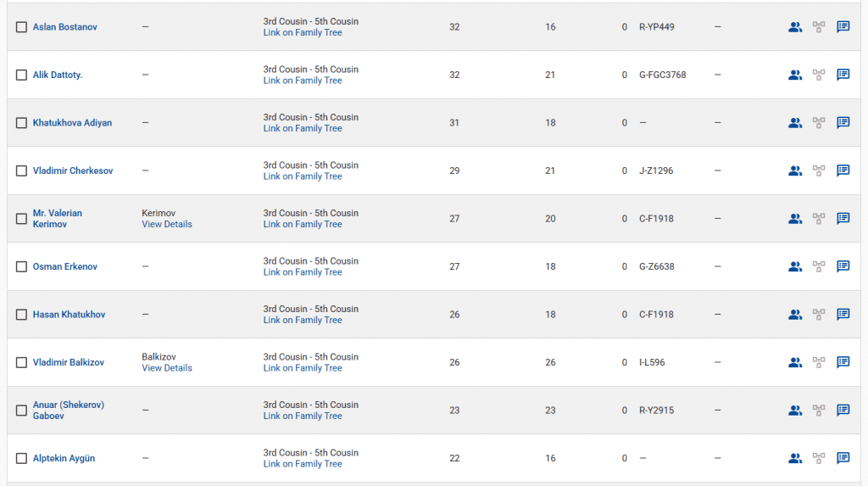868x486 pixels.
Task: Open notes icon for Mr. Valerian Kerimov
Action: coord(843,219)
